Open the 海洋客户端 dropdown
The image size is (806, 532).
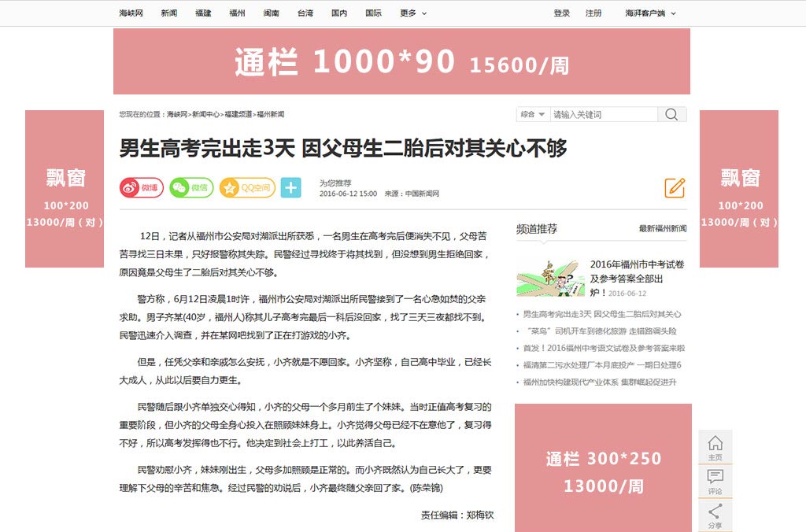[650, 13]
